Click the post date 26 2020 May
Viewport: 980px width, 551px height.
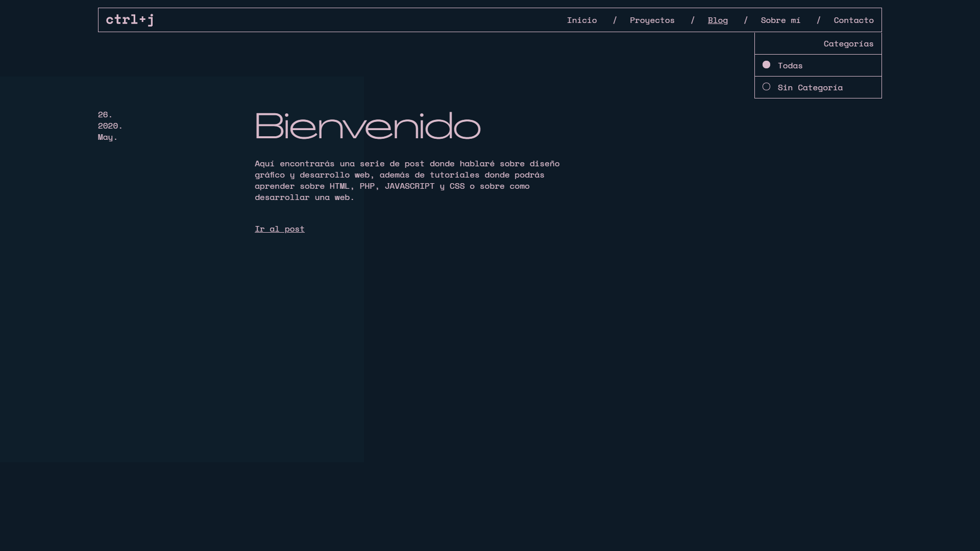click(x=109, y=126)
